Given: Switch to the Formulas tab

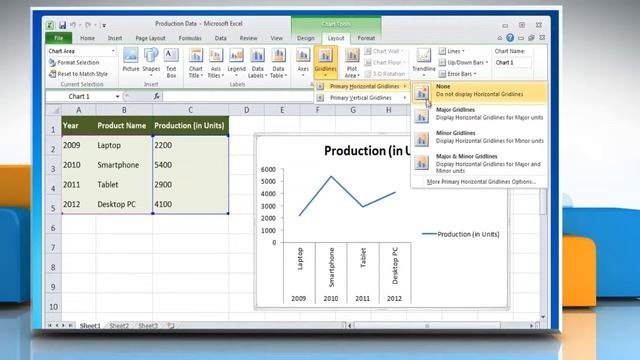Looking at the screenshot, I should coord(190,38).
